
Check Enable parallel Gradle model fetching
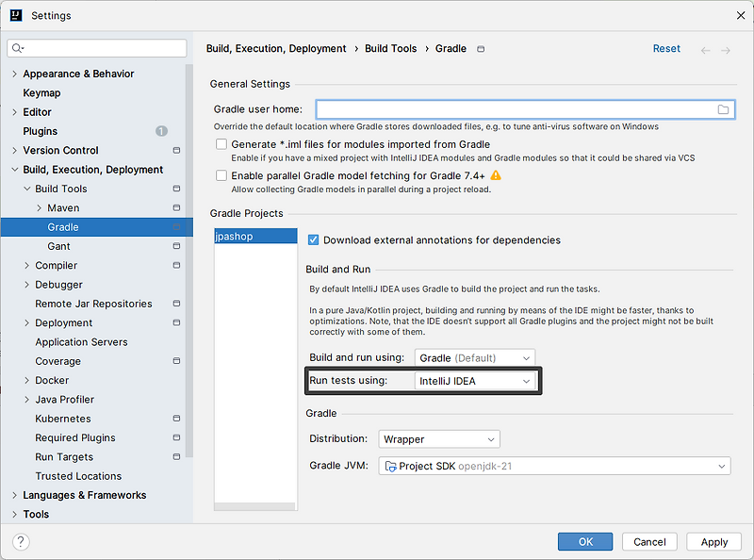221,175
